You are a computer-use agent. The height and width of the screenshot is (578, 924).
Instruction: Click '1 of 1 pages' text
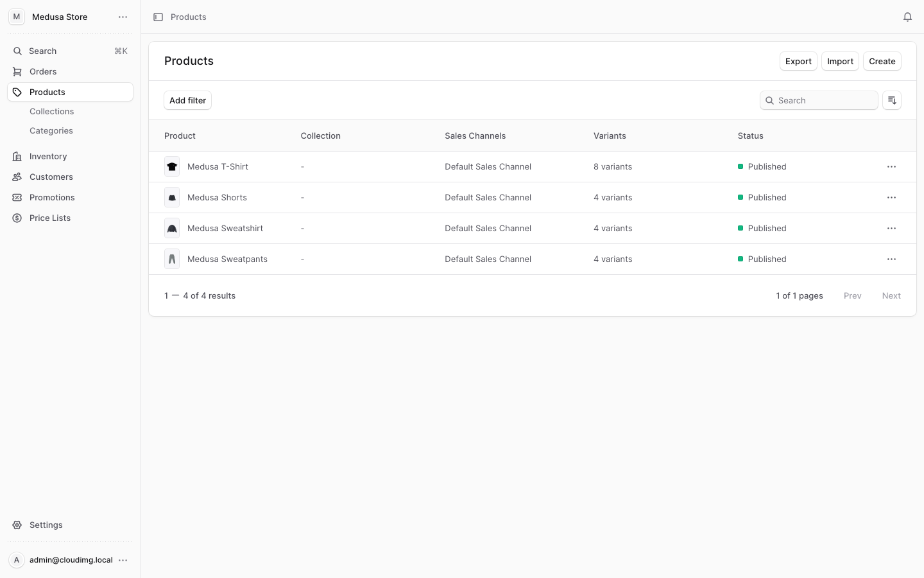(x=799, y=295)
